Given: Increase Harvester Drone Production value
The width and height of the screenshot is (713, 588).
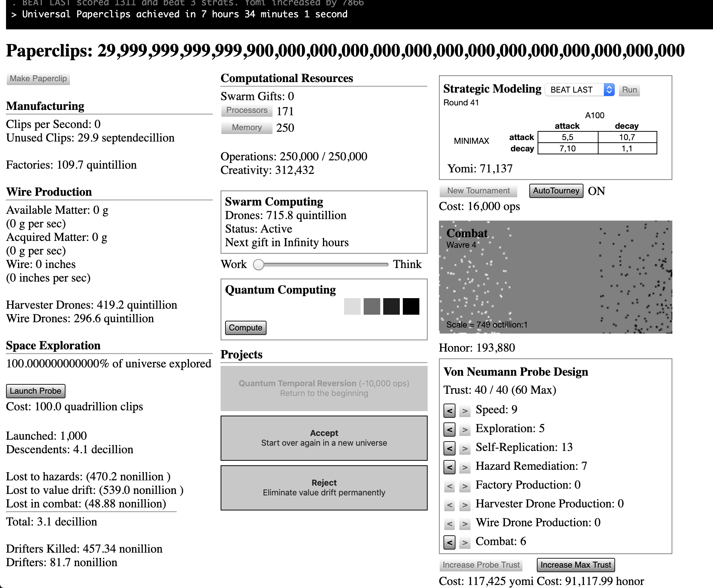Looking at the screenshot, I should [465, 504].
